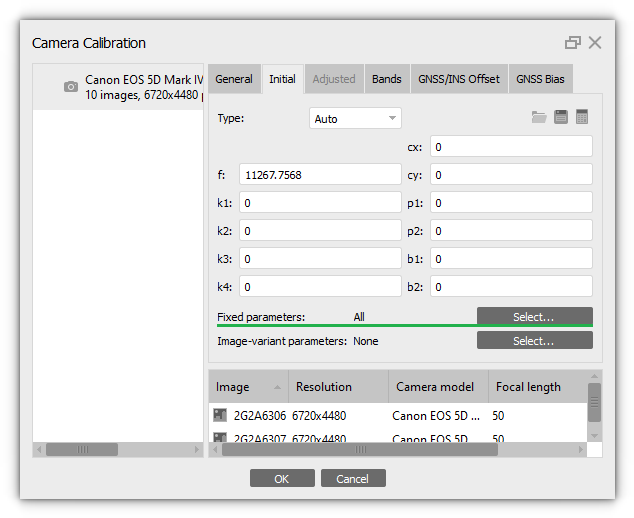The height and width of the screenshot is (518, 634).
Task: Select the Canon EOS 5D camera icon
Action: point(71,87)
